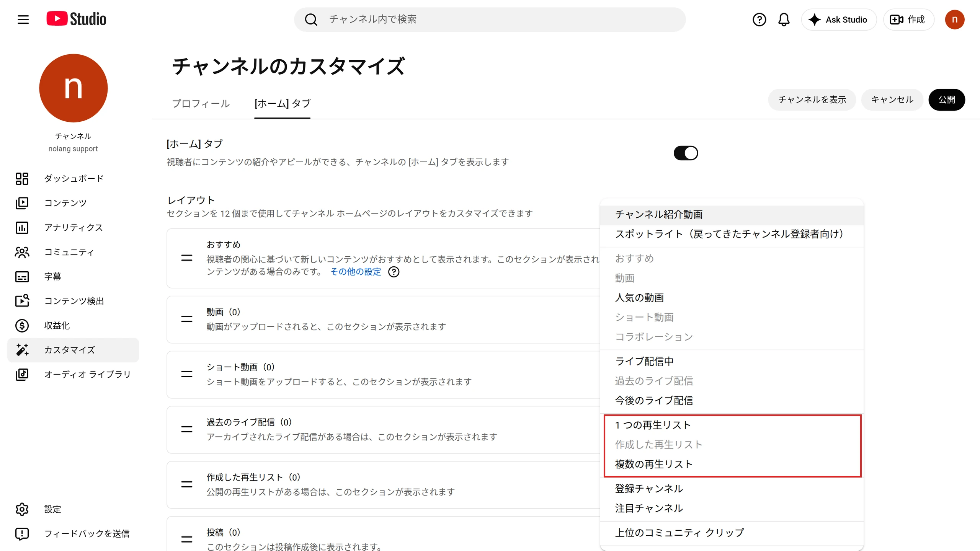
Task: Select カスタマイズ in the sidebar
Action: [x=73, y=350]
